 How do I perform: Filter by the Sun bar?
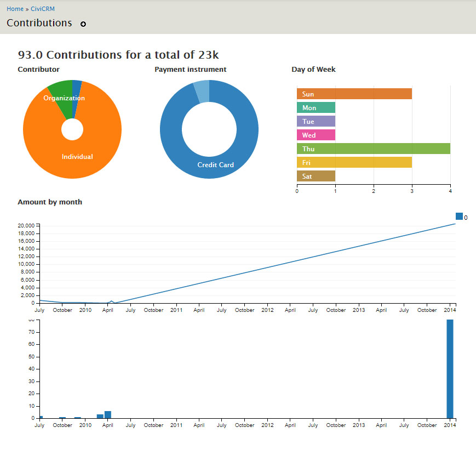[x=354, y=94]
